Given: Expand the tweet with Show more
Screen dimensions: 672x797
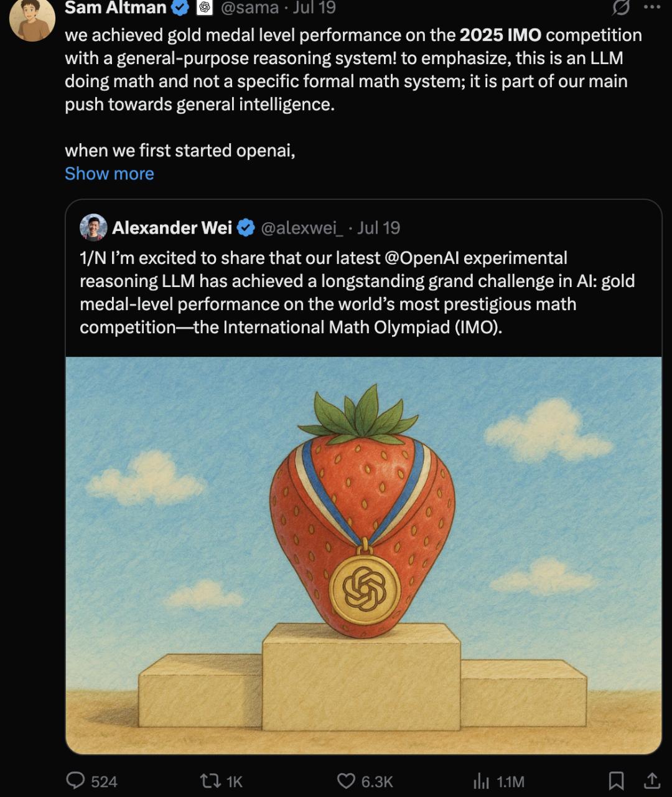Looking at the screenshot, I should 110,174.
